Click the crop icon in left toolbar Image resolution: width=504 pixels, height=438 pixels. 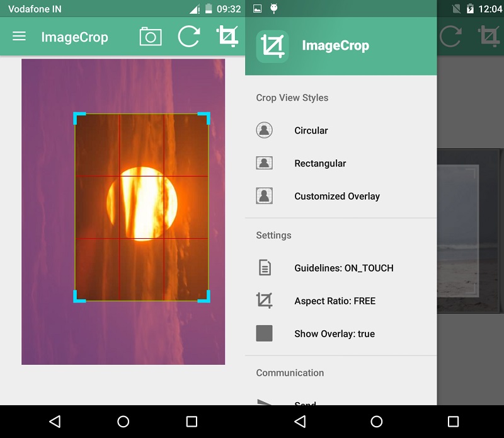coord(227,37)
